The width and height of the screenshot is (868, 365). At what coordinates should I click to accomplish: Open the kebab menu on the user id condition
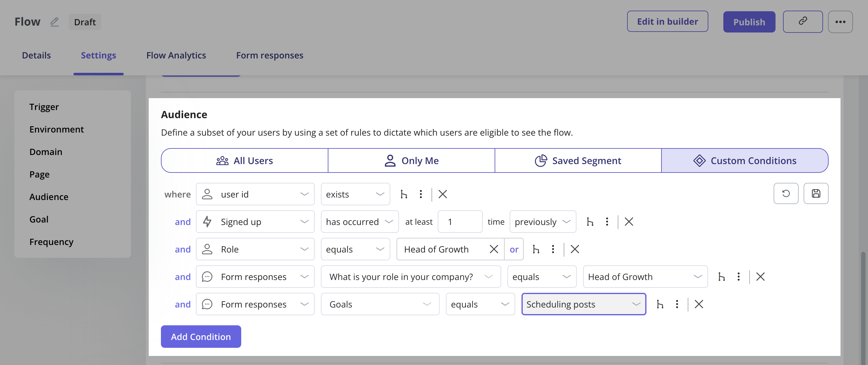(421, 194)
